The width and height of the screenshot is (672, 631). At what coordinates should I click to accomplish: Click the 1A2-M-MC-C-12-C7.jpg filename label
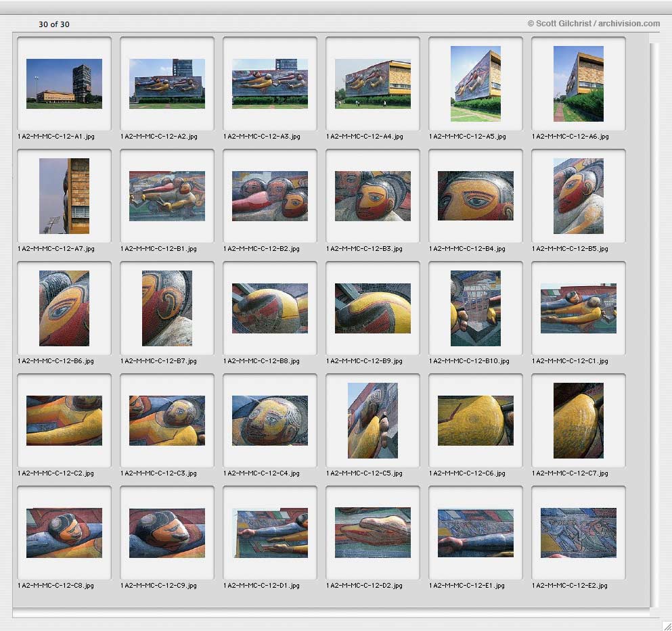(570, 473)
